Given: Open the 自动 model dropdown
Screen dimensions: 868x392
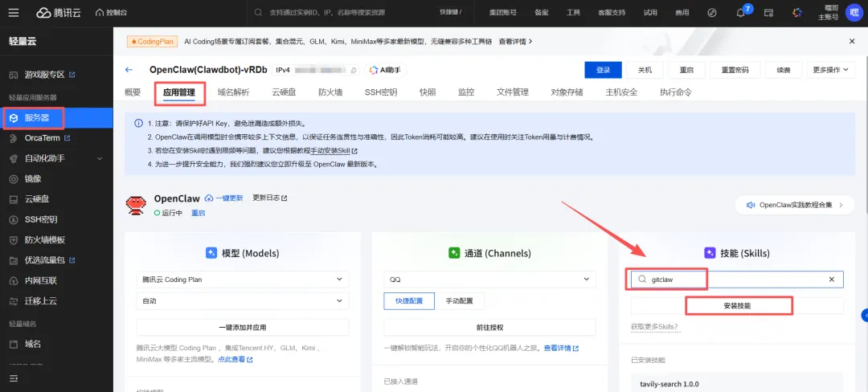Looking at the screenshot, I should (243, 300).
